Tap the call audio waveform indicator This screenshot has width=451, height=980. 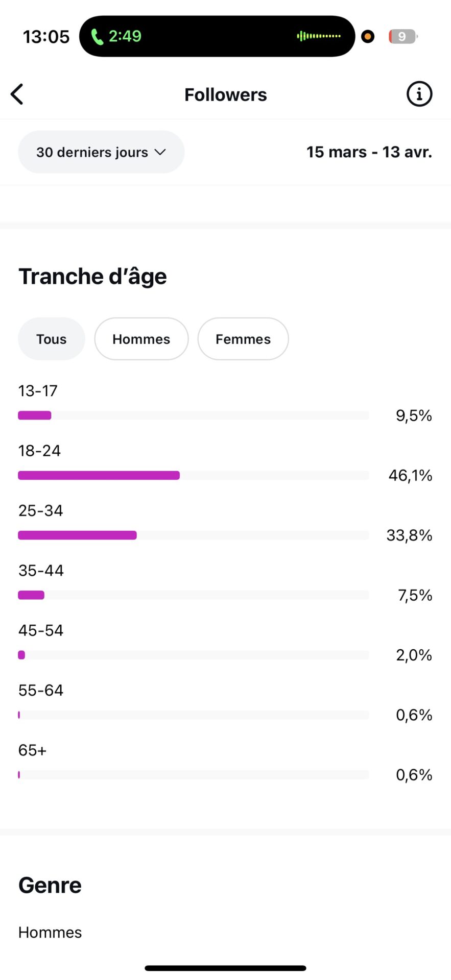319,36
